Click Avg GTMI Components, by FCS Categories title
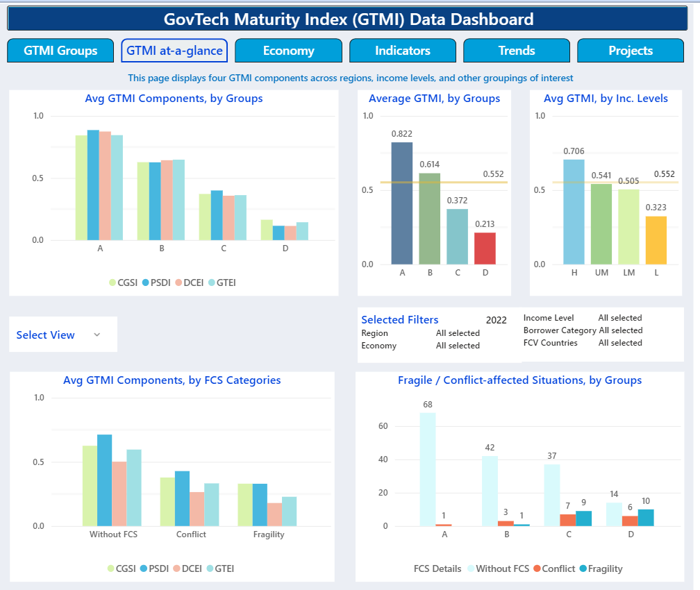The image size is (700, 590). (172, 380)
